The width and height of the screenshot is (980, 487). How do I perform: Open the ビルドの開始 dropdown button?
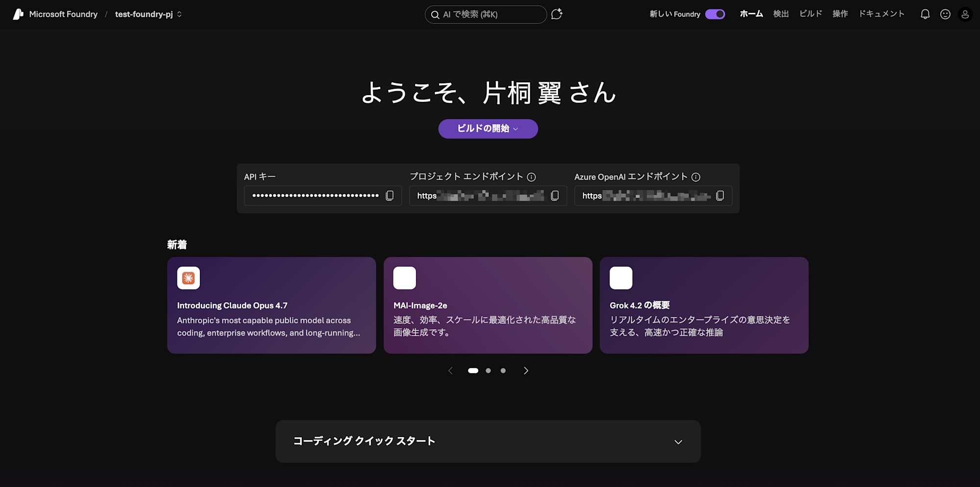(x=488, y=128)
